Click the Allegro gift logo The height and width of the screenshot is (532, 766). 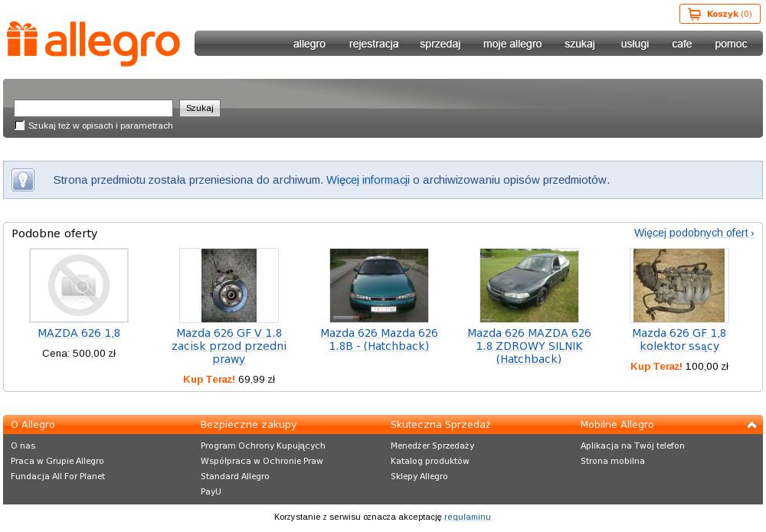(x=93, y=44)
